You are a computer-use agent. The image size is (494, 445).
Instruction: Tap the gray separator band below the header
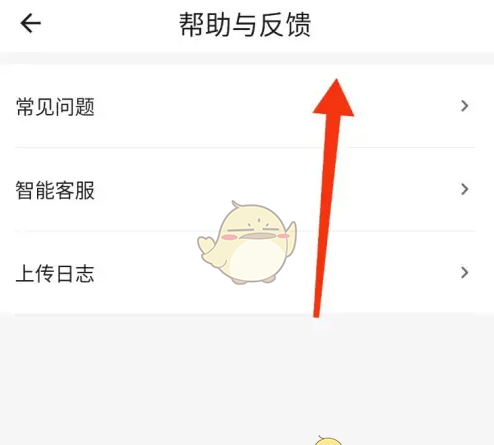(247, 58)
